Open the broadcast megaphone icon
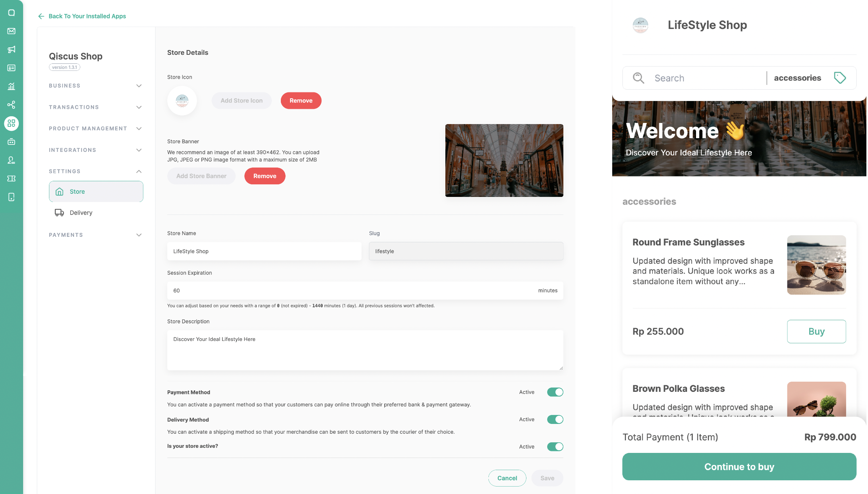The height and width of the screenshot is (494, 868). 11,49
